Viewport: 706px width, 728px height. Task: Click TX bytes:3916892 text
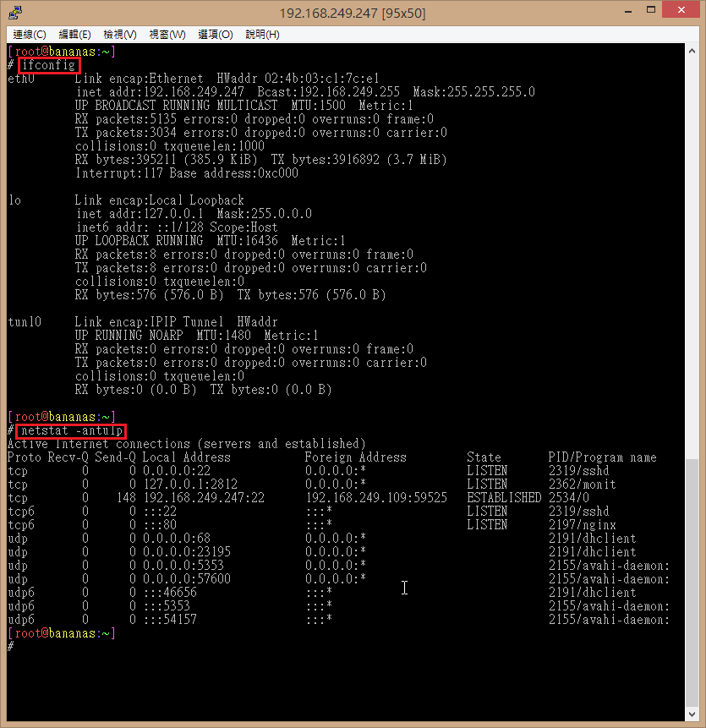(326, 160)
